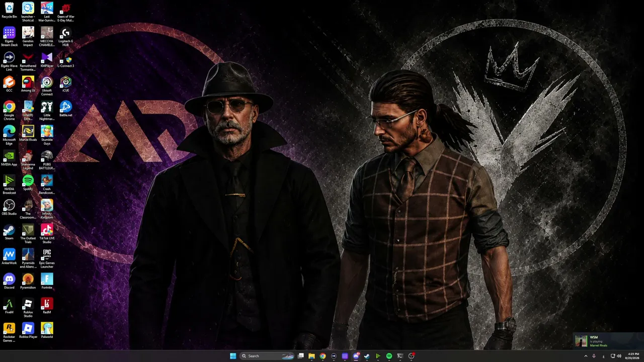
Task: Select the Rockstar Games desktop shortcut
Action: (x=9, y=332)
